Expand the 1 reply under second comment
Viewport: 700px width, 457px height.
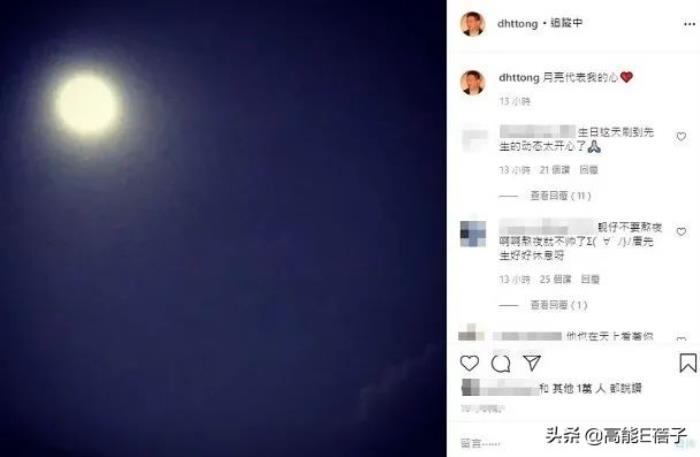[558, 305]
